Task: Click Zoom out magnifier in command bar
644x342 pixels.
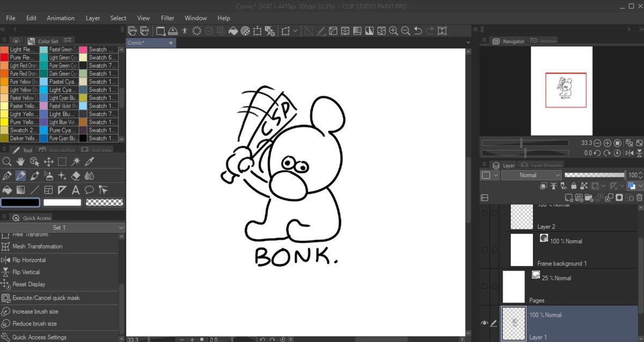Action: pyautogui.click(x=406, y=31)
